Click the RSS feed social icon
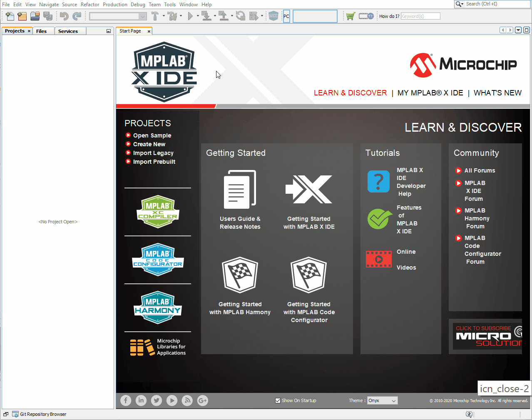532x420 pixels. pos(187,400)
